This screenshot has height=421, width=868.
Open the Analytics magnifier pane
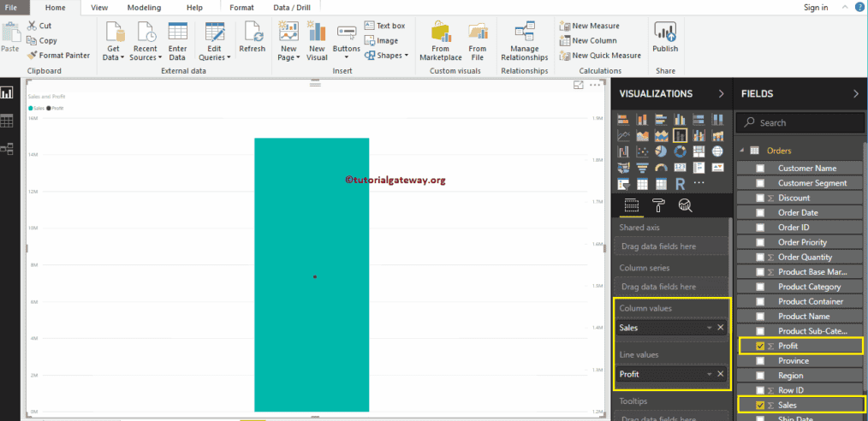(x=686, y=206)
